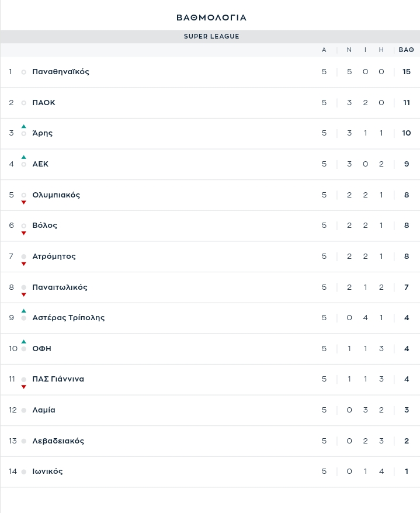Open the Παναθηναϊκός team link
Viewport: 420px width, 513px height.
[x=61, y=72]
